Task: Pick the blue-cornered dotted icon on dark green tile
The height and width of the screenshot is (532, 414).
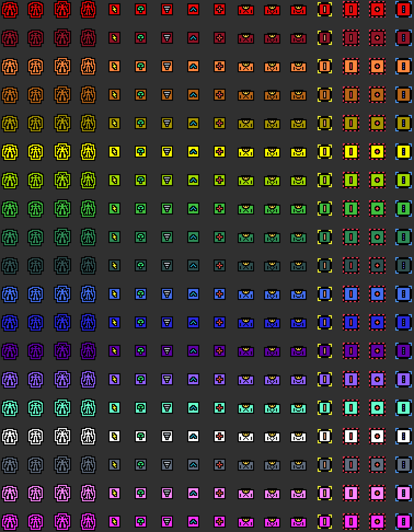Action: point(404,237)
